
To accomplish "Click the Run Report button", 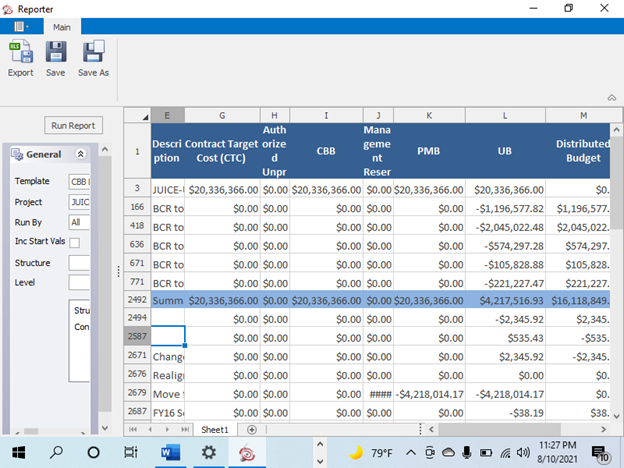I will [73, 125].
